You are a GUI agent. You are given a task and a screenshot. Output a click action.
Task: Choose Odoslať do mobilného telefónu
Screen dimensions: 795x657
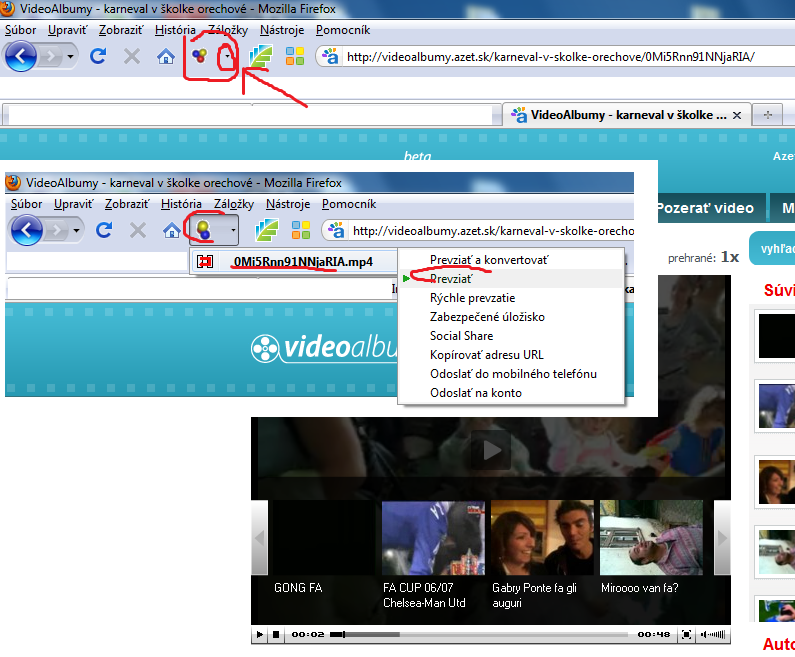pos(511,374)
